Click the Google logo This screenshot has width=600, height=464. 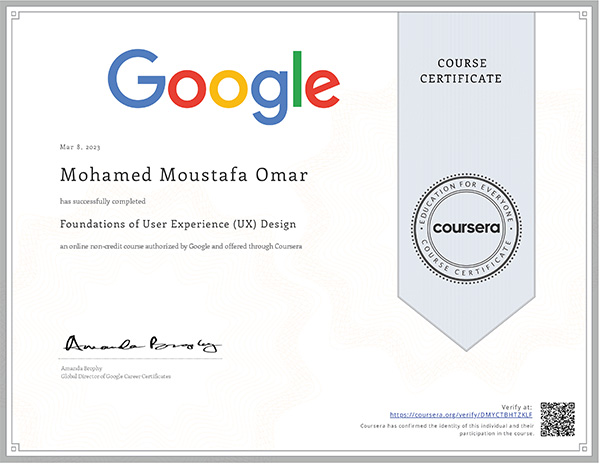[224, 86]
